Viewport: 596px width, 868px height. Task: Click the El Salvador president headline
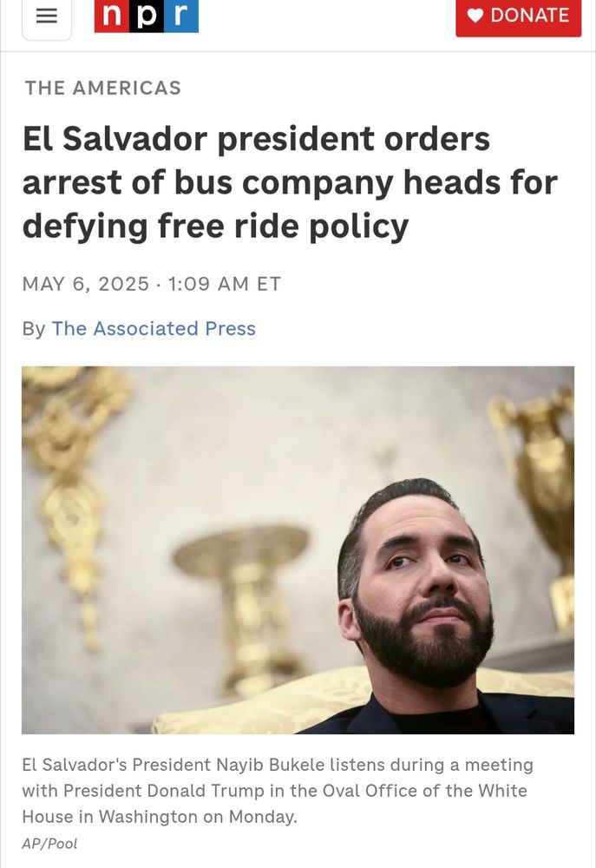[290, 182]
